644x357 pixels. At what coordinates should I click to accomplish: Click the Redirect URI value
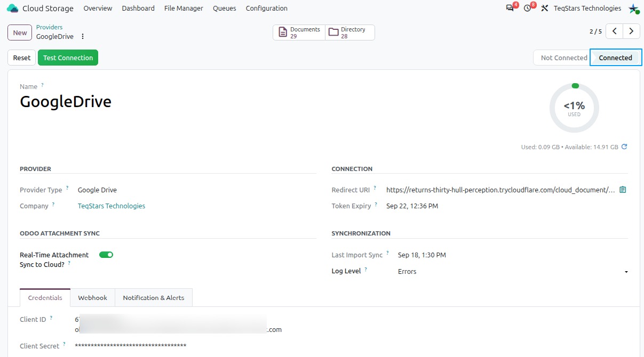500,190
